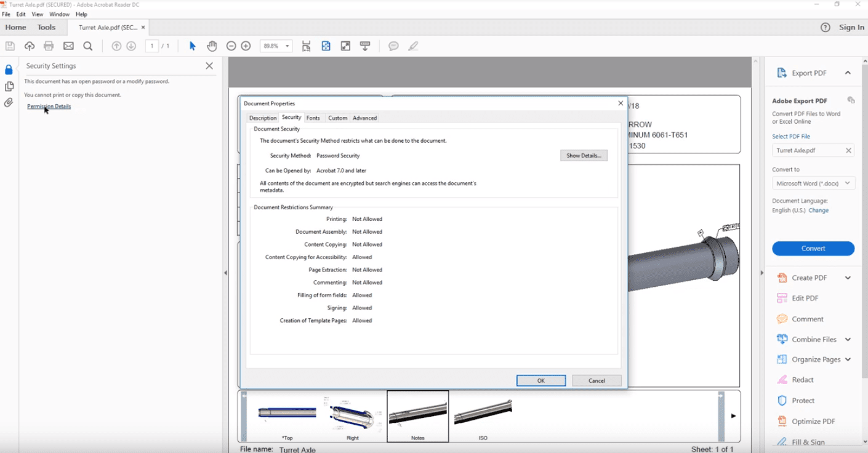Click the Select PDF File link
This screenshot has height=453, width=868.
click(x=791, y=137)
